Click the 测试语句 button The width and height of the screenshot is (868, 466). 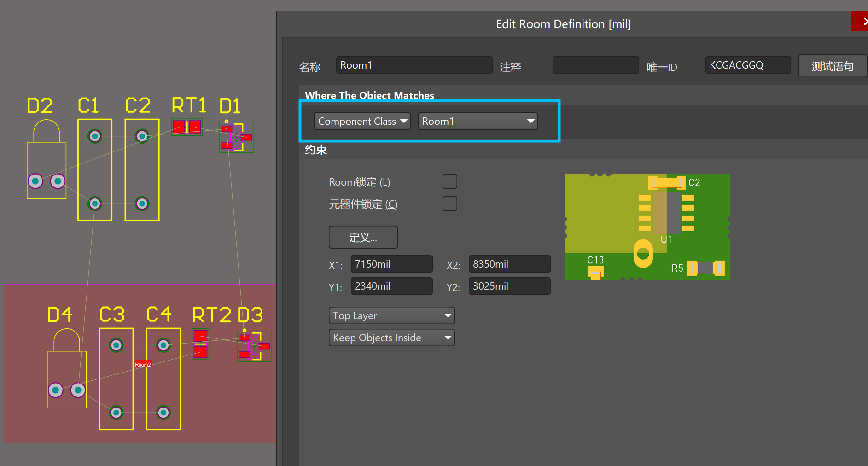(x=832, y=66)
